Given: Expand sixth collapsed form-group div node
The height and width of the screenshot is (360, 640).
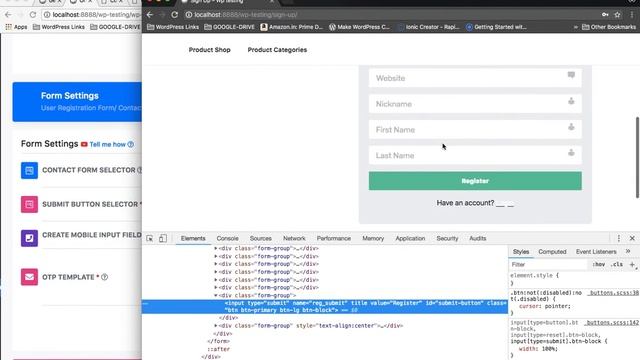Looking at the screenshot, I should [216, 287].
